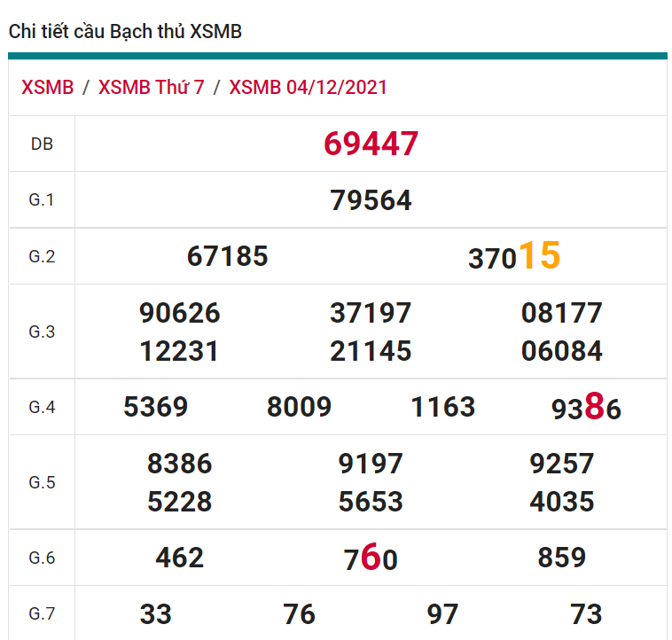Image resolution: width=672 pixels, height=640 pixels.
Task: Select the G.6 number 859
Action: point(562,558)
